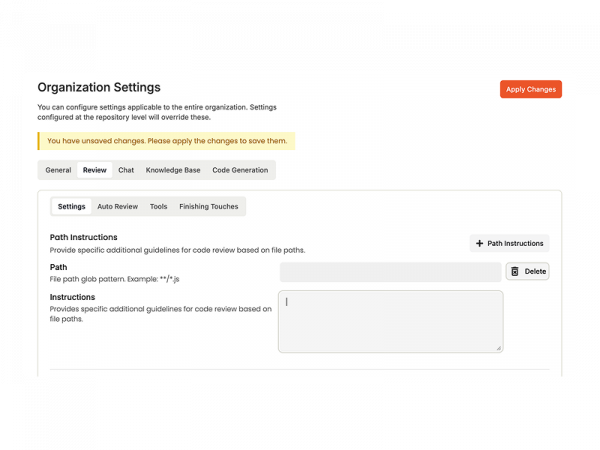Add new Path Instructions entry
This screenshot has height=450, width=600.
click(x=509, y=243)
